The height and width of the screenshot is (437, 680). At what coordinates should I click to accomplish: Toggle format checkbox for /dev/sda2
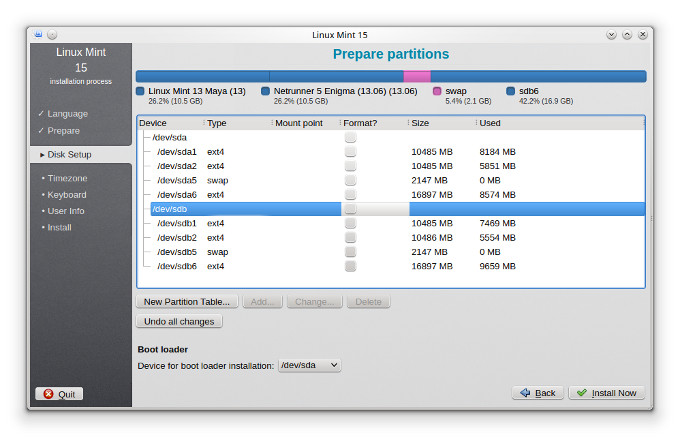(x=350, y=166)
